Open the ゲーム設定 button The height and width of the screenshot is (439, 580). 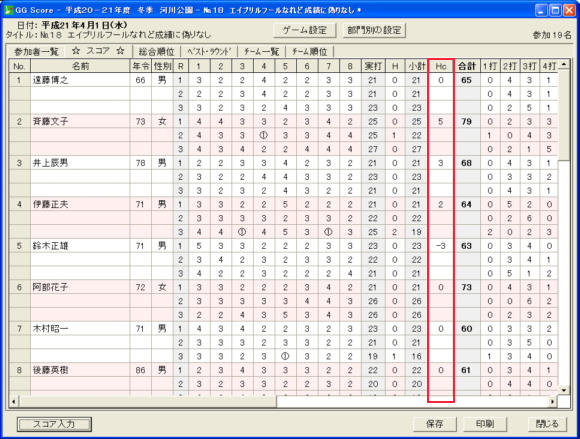pyautogui.click(x=304, y=30)
